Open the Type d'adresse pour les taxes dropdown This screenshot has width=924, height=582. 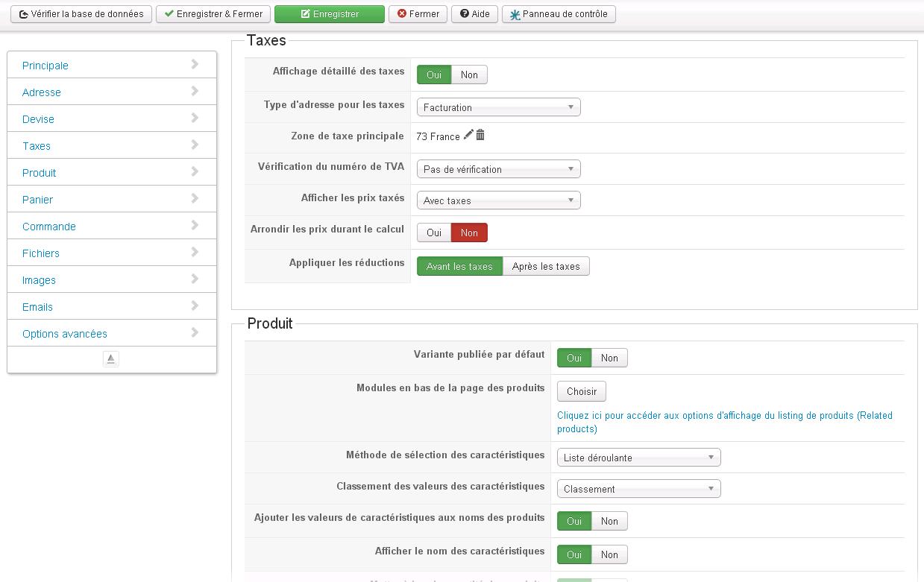click(498, 107)
